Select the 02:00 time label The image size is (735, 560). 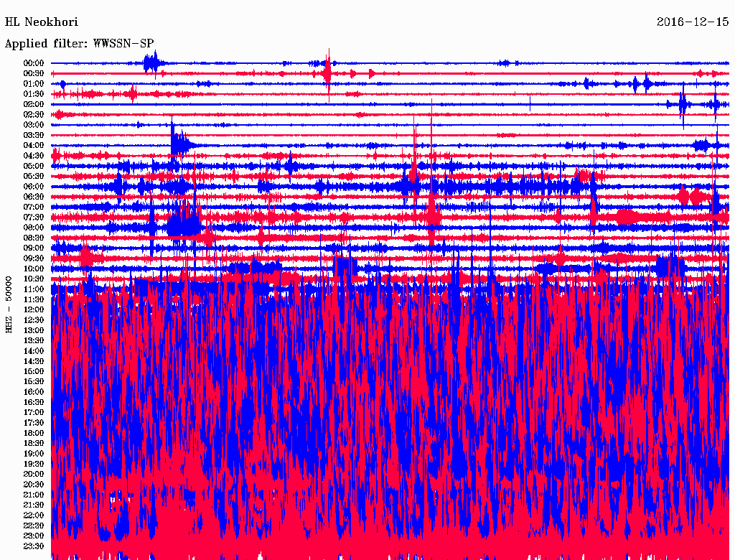[x=34, y=104]
